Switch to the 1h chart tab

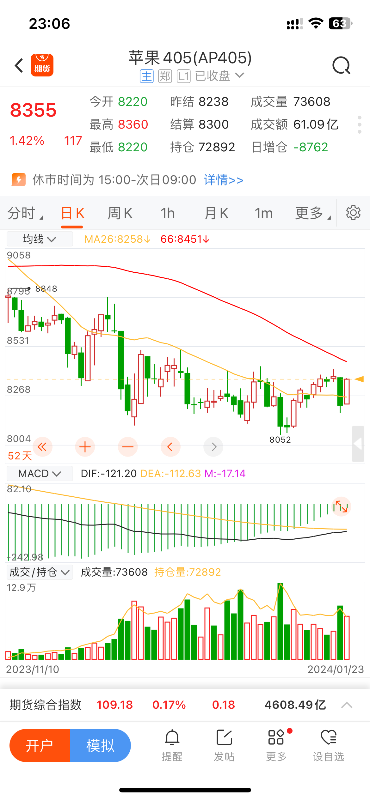(x=167, y=213)
